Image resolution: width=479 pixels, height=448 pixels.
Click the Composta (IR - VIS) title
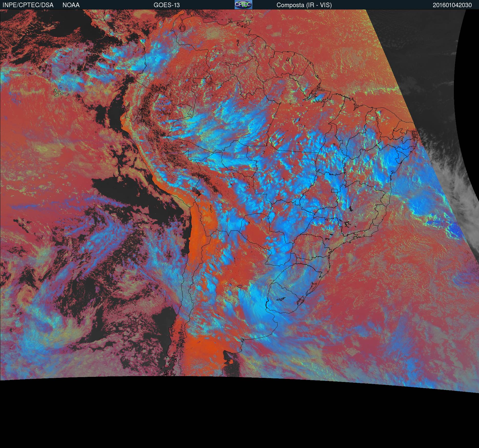point(304,5)
